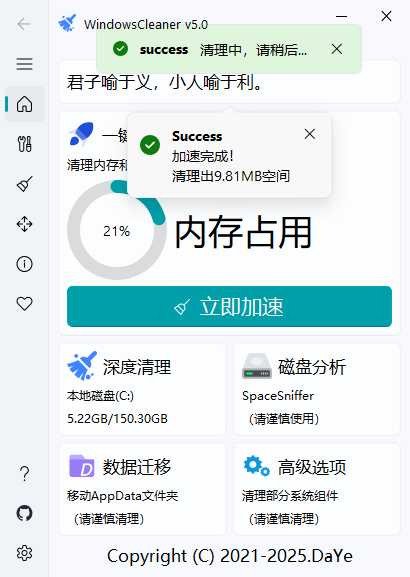
Task: Click the WindowsCleaner logo in the title bar
Action: (67, 23)
